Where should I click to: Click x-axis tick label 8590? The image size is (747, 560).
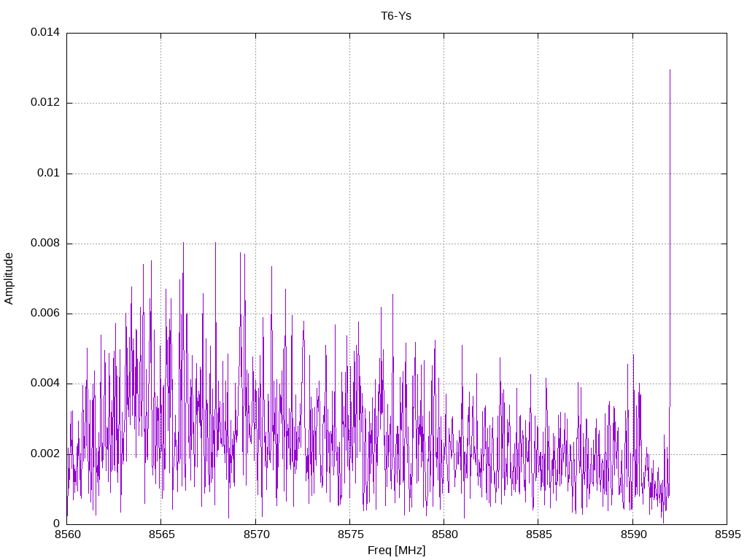pos(633,534)
